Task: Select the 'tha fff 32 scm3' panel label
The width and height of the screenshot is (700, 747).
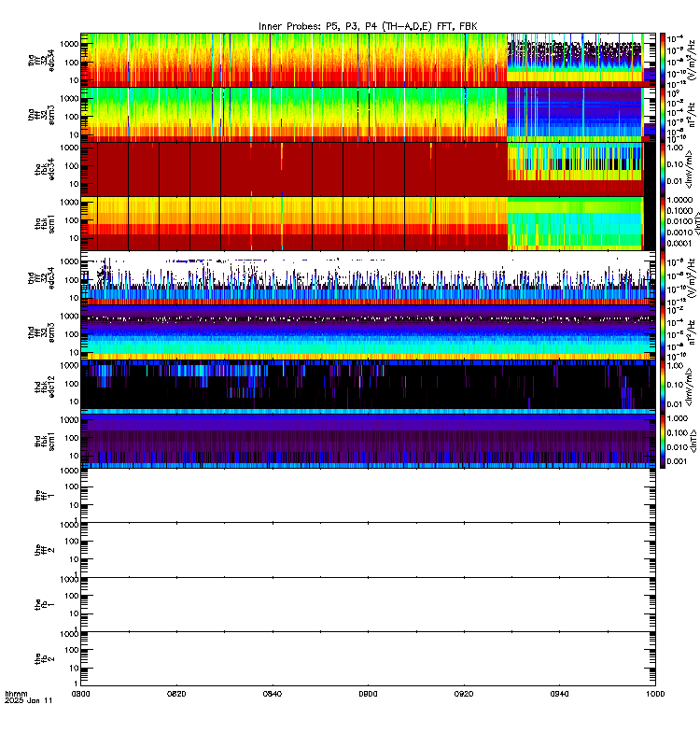Action: click(41, 115)
